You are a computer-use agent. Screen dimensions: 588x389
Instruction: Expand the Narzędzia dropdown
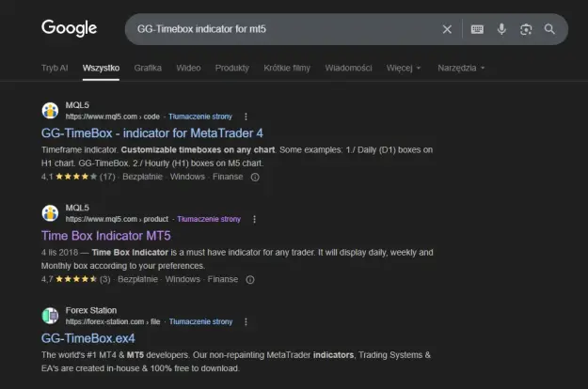point(461,68)
